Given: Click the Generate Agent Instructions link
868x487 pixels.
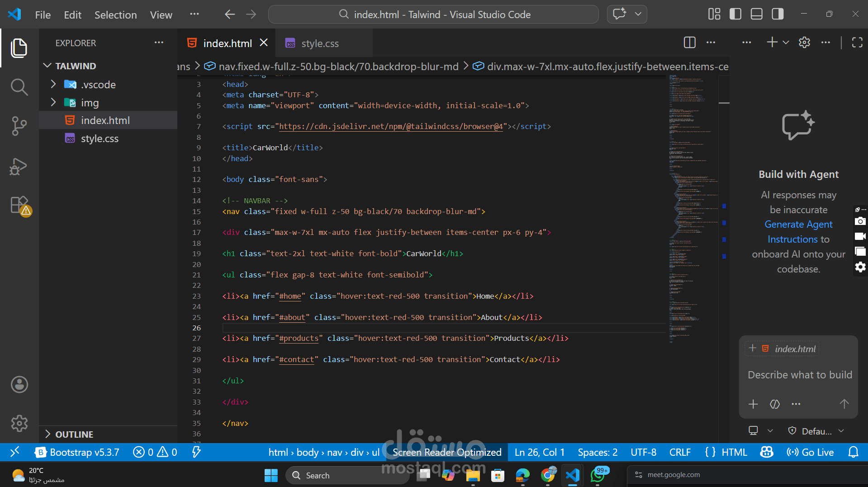Looking at the screenshot, I should click(x=798, y=232).
